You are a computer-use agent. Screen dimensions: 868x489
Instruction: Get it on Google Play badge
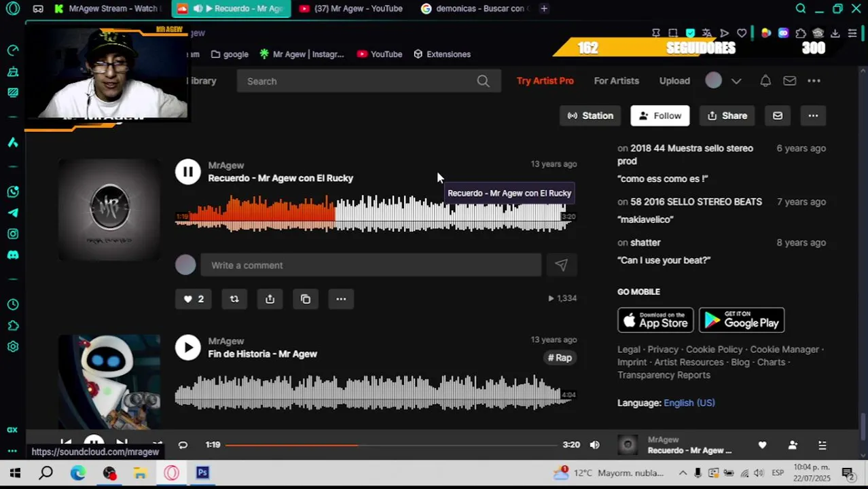tap(742, 320)
